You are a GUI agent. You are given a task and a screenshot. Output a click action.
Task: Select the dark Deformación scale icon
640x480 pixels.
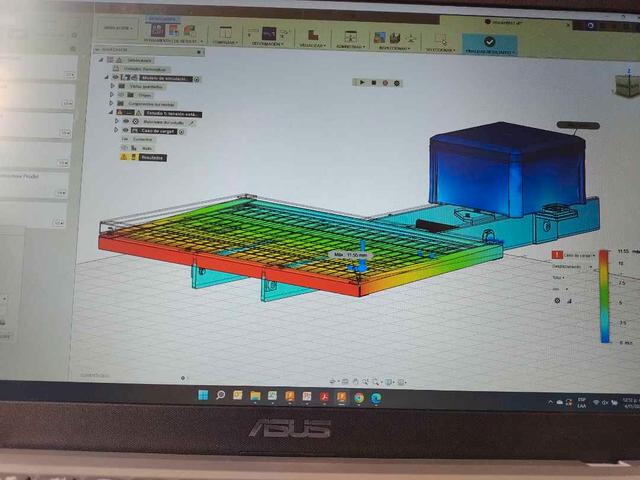coord(269,33)
